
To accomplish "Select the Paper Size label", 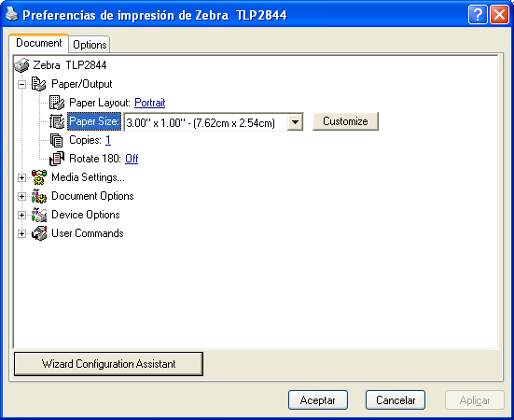I will pyautogui.click(x=94, y=121).
